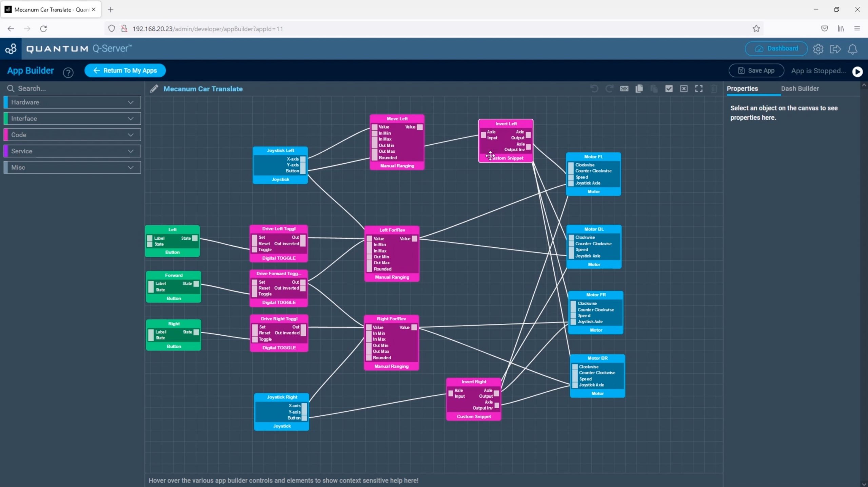Expand the Interface category
This screenshot has width=868, height=487.
tap(72, 118)
